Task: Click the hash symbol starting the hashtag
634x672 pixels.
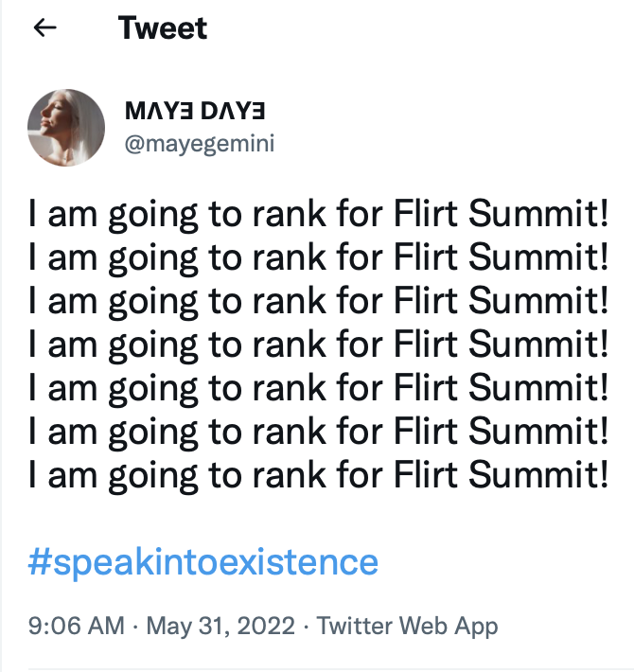Action: pyautogui.click(x=39, y=562)
